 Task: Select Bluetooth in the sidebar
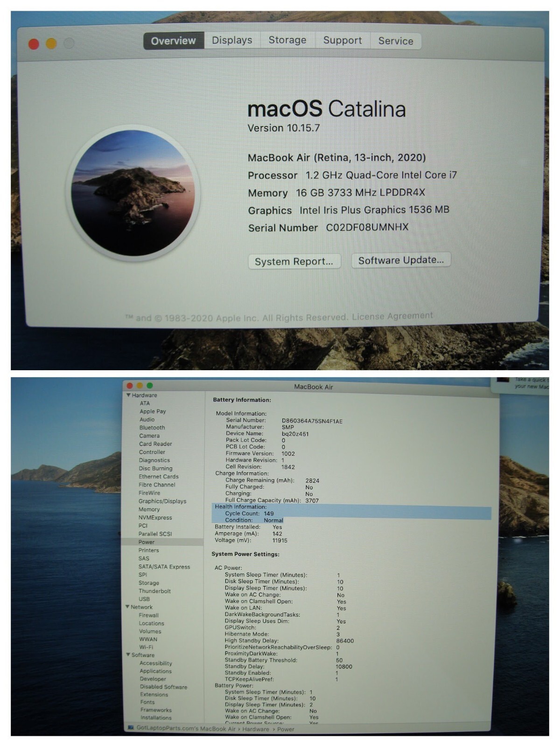(152, 428)
